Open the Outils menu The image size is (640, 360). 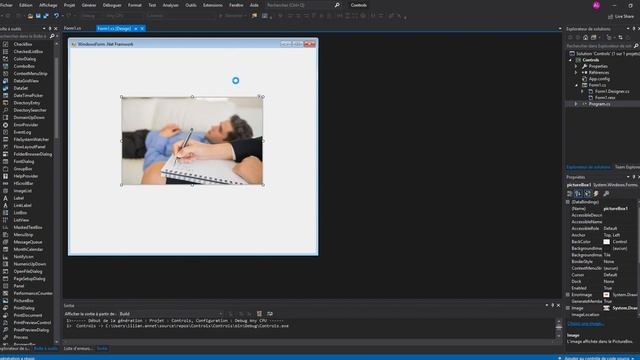(x=191, y=5)
